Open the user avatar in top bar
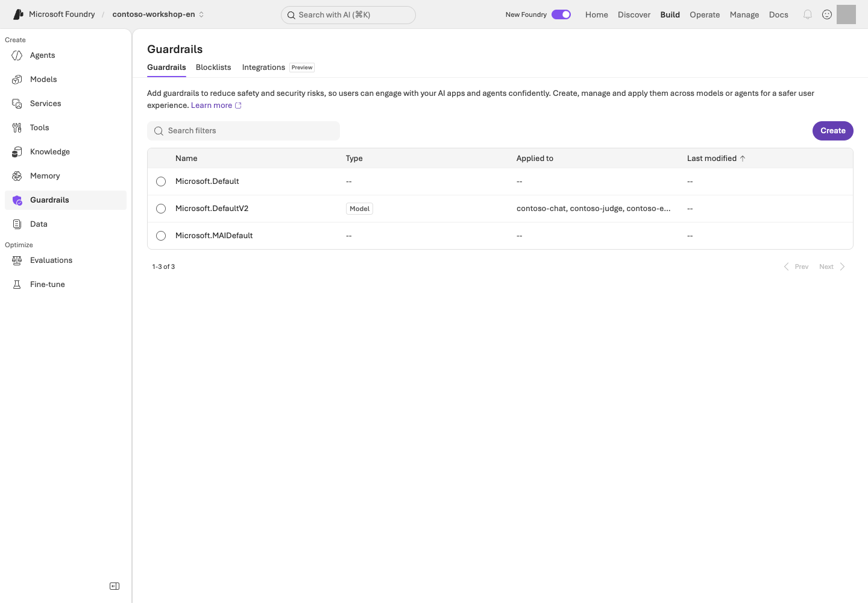This screenshot has width=868, height=603. tap(846, 14)
